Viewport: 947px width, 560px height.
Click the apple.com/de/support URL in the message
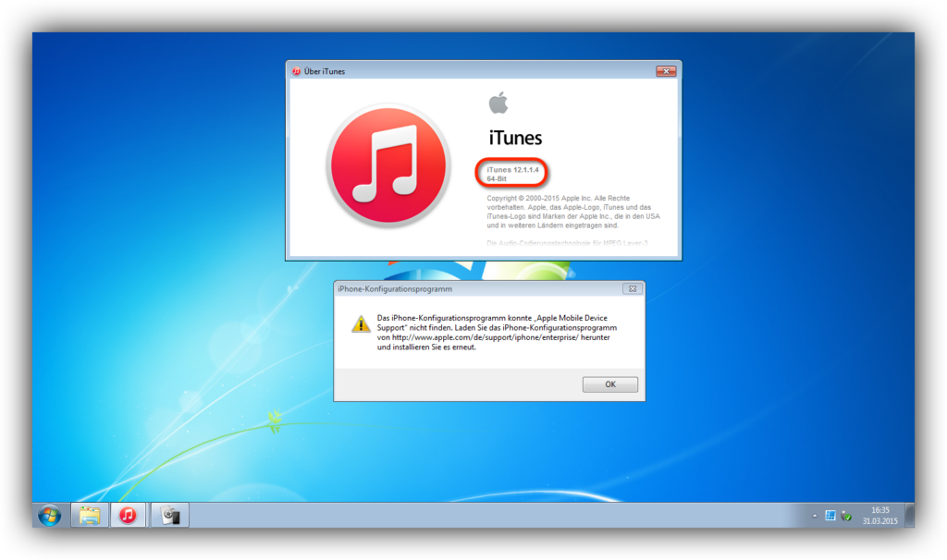[x=486, y=337]
